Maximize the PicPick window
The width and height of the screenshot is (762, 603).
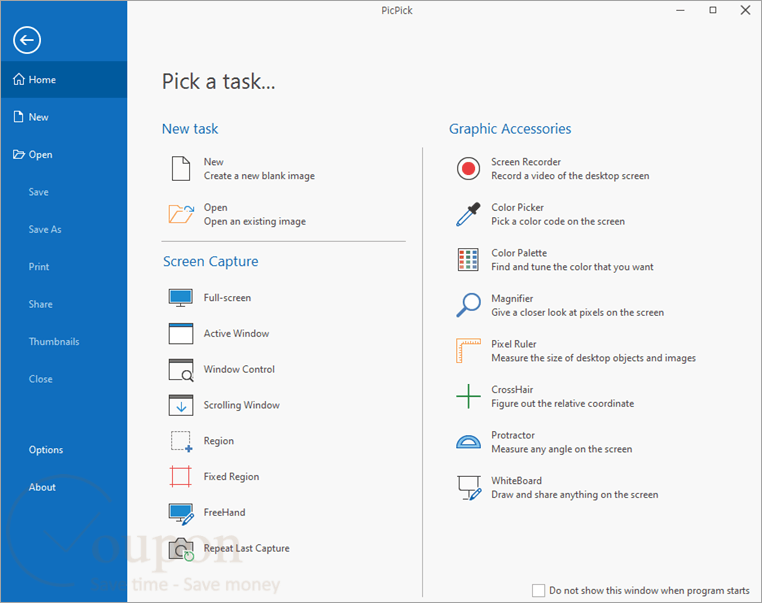[712, 10]
